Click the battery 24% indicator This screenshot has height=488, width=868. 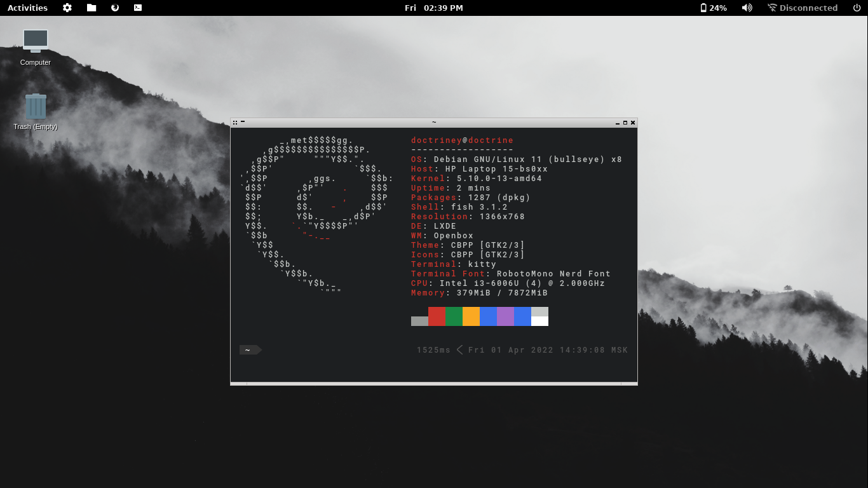[x=714, y=8]
